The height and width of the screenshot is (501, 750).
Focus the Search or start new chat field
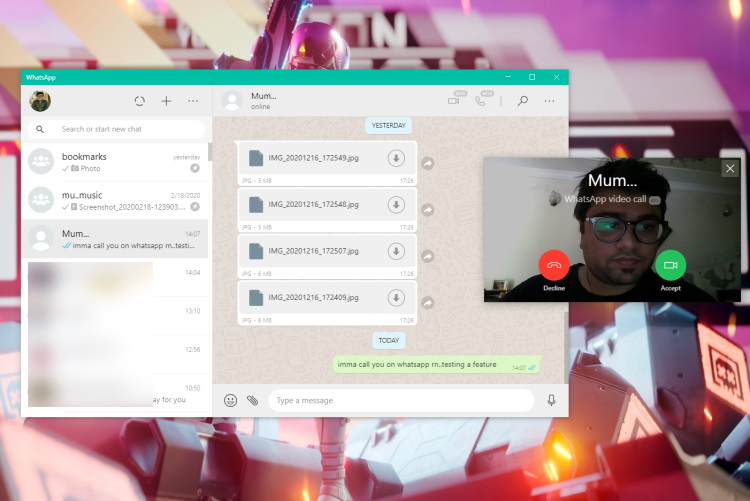125,129
